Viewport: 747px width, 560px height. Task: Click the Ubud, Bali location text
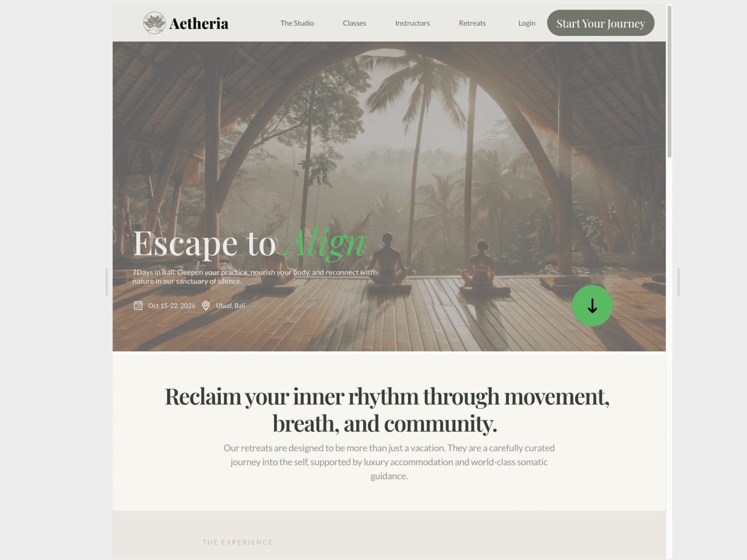[x=231, y=306]
